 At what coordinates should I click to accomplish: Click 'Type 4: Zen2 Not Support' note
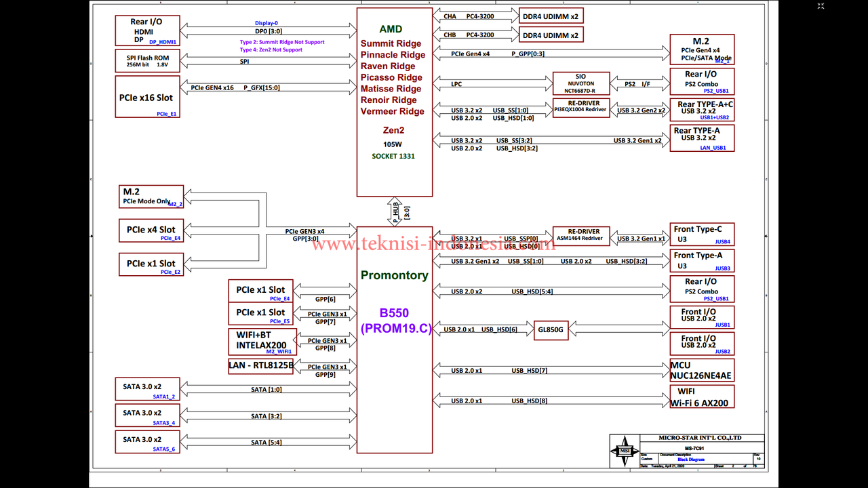point(271,49)
